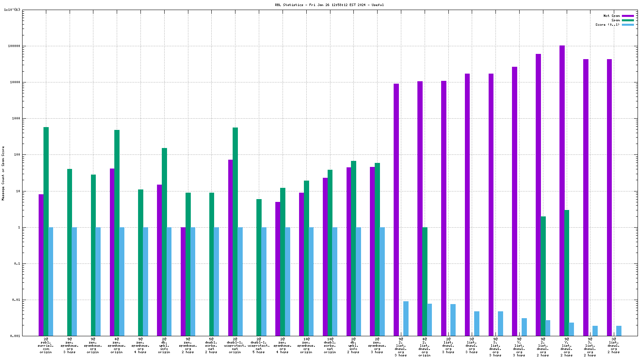Select the 'Not Spam' legend label
The image size is (644, 362).
point(611,16)
